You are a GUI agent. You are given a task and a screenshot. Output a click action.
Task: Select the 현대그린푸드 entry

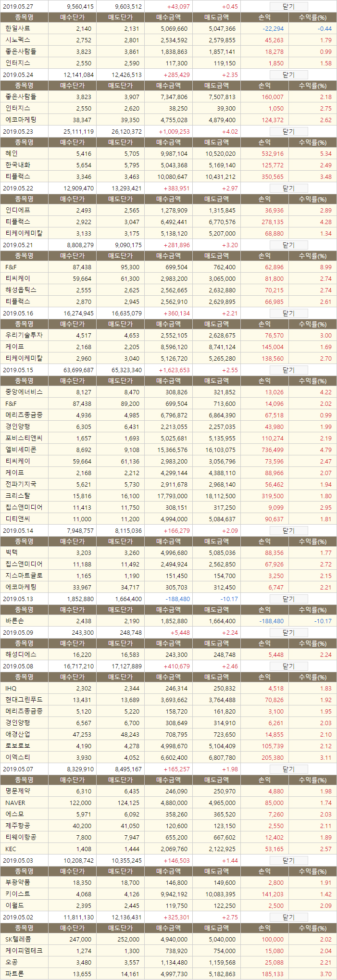[24, 700]
